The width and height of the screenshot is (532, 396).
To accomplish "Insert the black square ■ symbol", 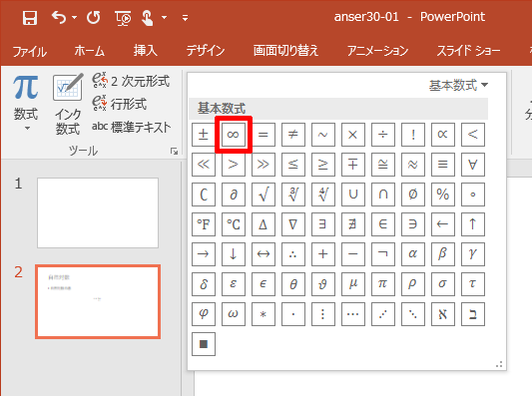I will 204,344.
